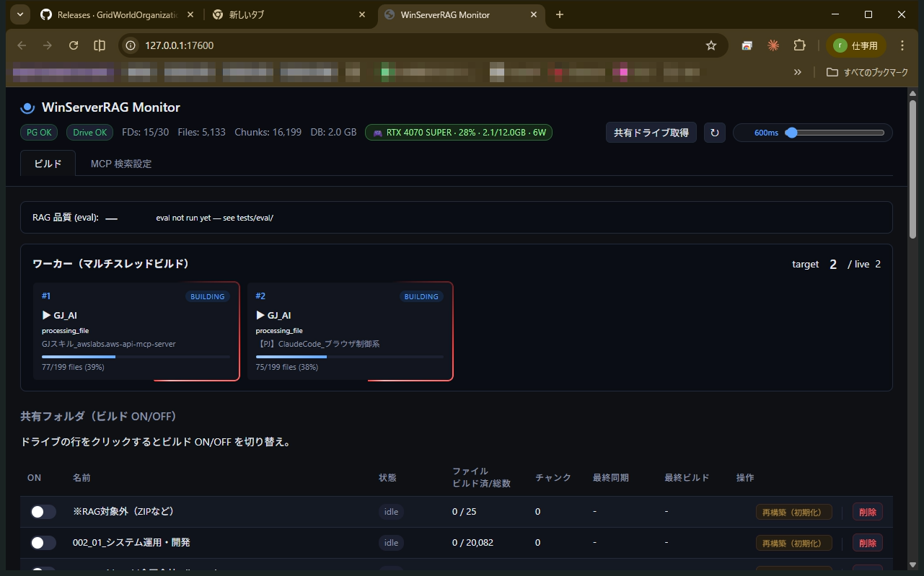Open the 仕事用 profile button
The height and width of the screenshot is (576, 924).
coord(855,45)
